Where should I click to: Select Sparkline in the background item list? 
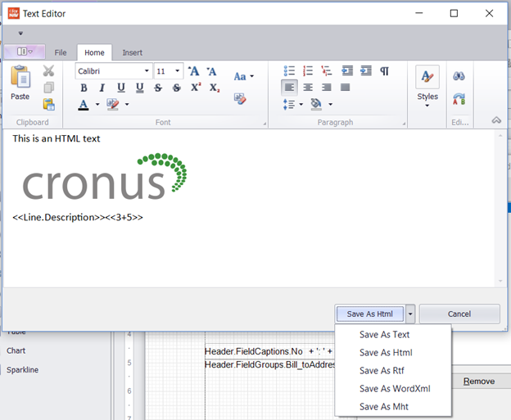(22, 370)
